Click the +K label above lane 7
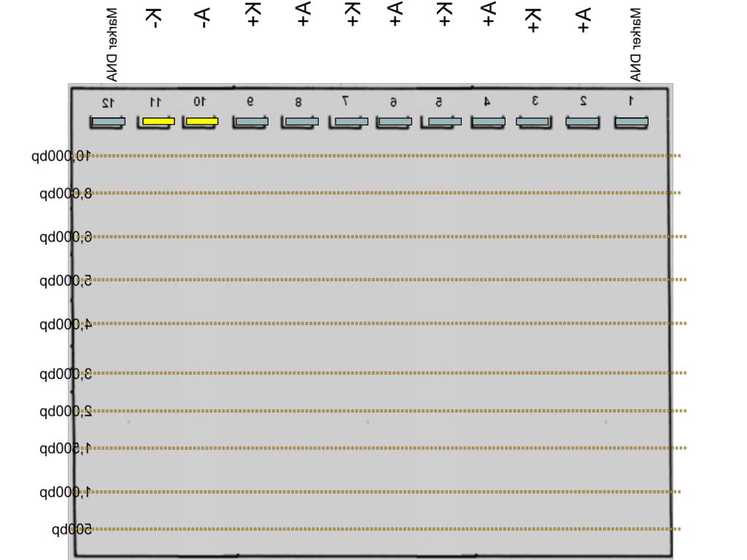Viewport: 747px width, 560px height. point(351,15)
